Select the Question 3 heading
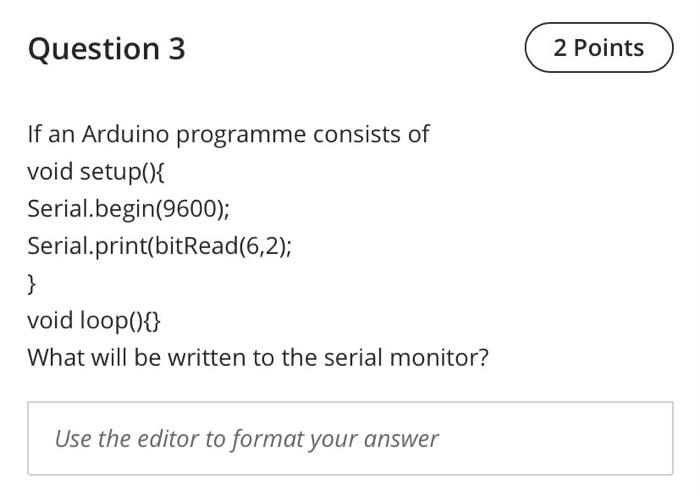The image size is (700, 497). 106,48
